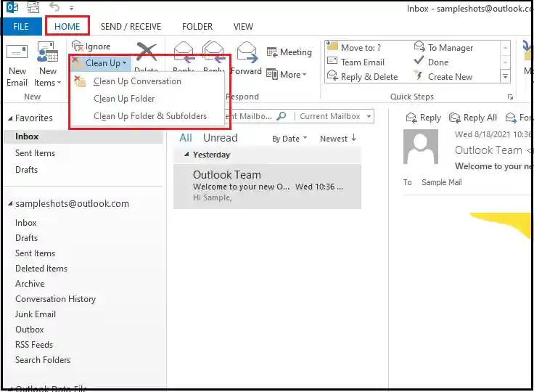Image resolution: width=534 pixels, height=392 pixels.
Task: Open account Drafts folder
Action: click(26, 238)
